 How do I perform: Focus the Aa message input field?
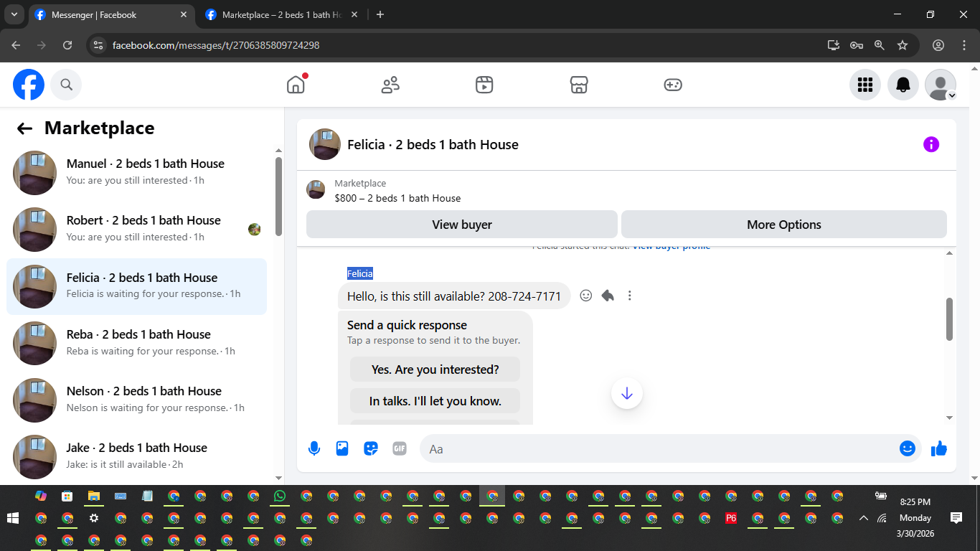(x=659, y=449)
